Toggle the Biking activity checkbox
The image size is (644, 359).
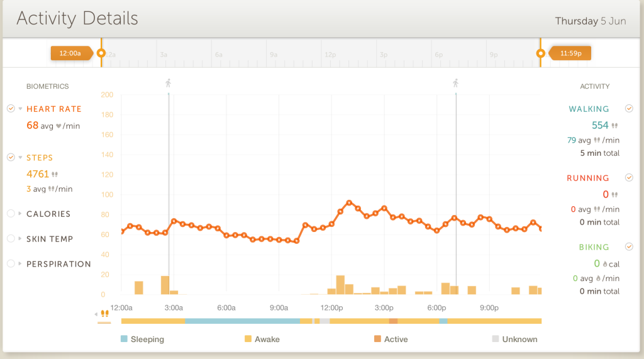tap(629, 246)
